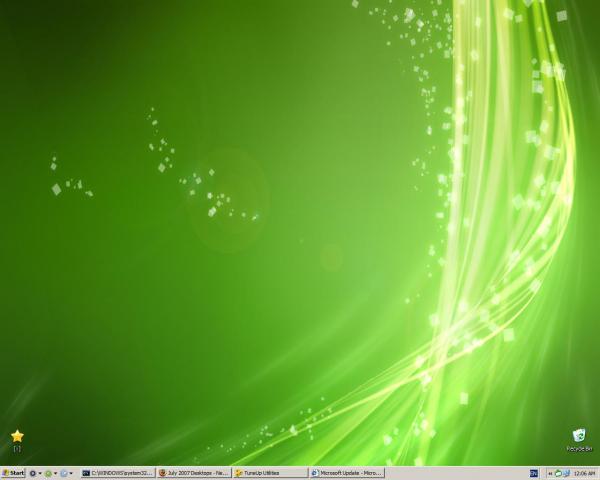Click the 12:06 AM taskbar clock
The width and height of the screenshot is (600, 480).
click(585, 473)
